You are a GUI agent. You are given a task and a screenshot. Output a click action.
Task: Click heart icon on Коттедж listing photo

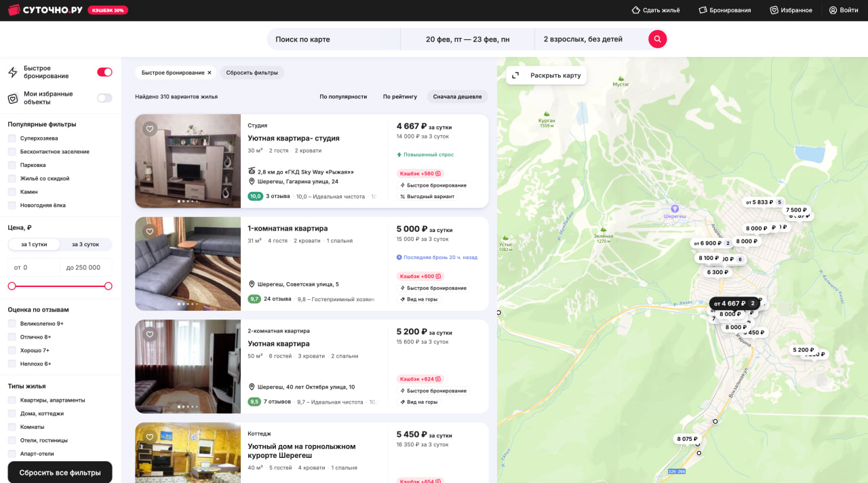(x=150, y=437)
